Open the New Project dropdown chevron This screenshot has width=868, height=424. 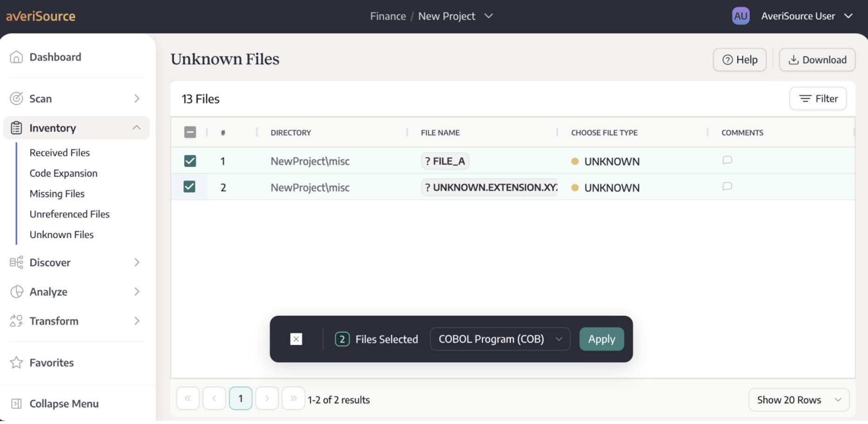[488, 16]
